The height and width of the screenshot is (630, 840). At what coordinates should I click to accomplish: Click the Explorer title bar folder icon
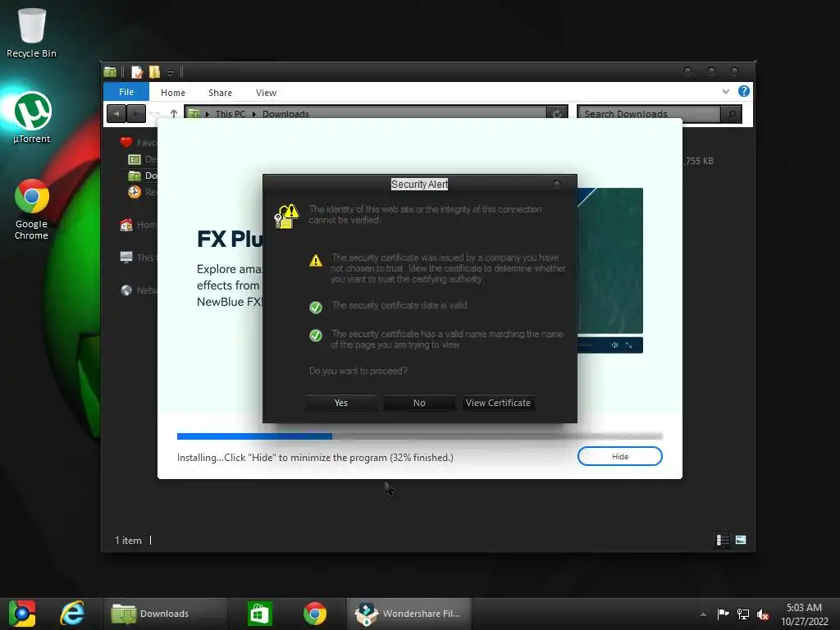pyautogui.click(x=111, y=72)
